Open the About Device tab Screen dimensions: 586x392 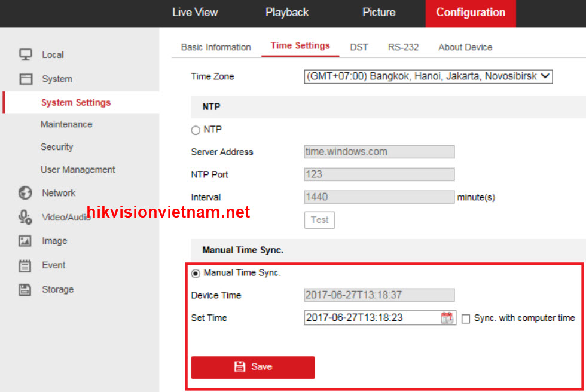tap(465, 47)
